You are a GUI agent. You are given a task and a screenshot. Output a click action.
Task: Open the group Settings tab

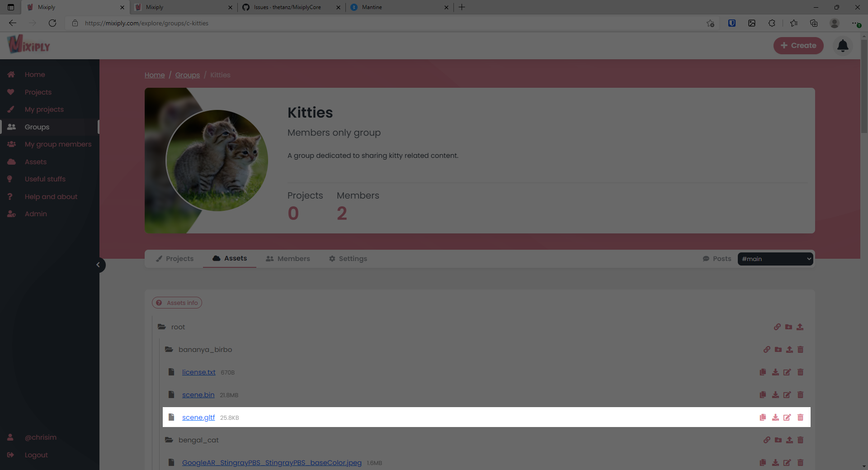point(348,259)
